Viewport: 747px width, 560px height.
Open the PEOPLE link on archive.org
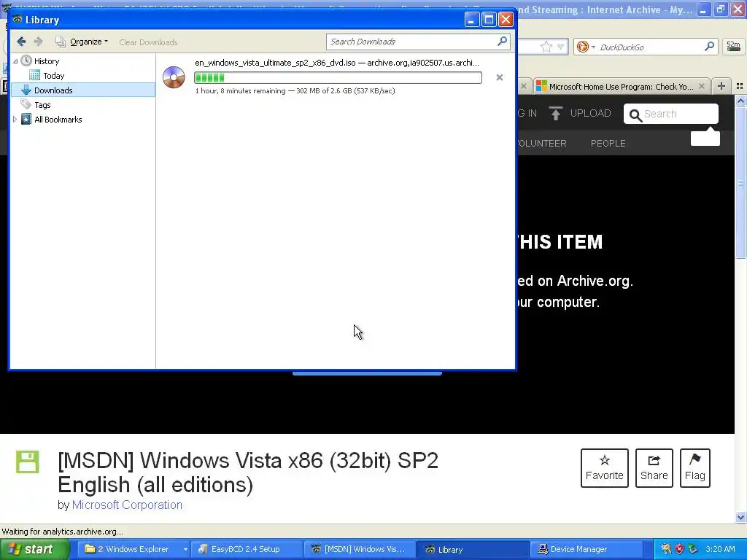pos(608,144)
